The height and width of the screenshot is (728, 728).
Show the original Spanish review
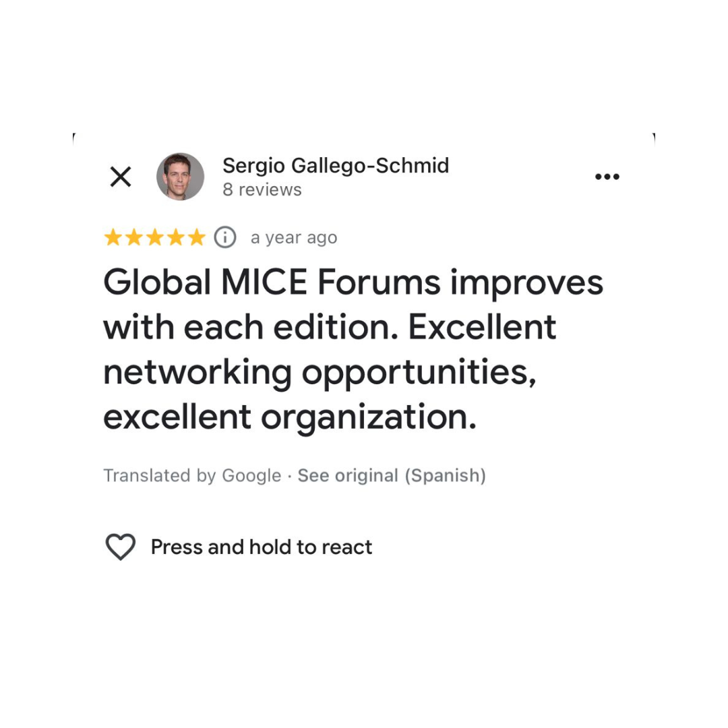pos(392,476)
